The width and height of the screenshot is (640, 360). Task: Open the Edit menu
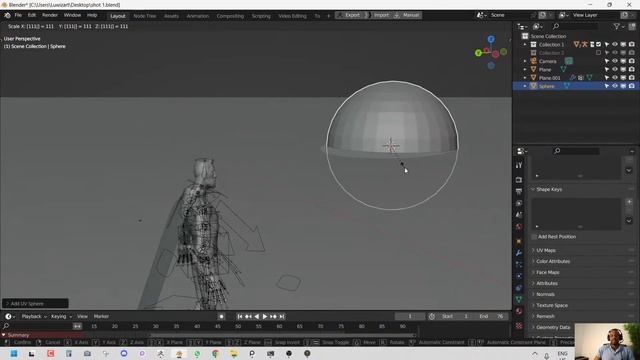[32, 16]
